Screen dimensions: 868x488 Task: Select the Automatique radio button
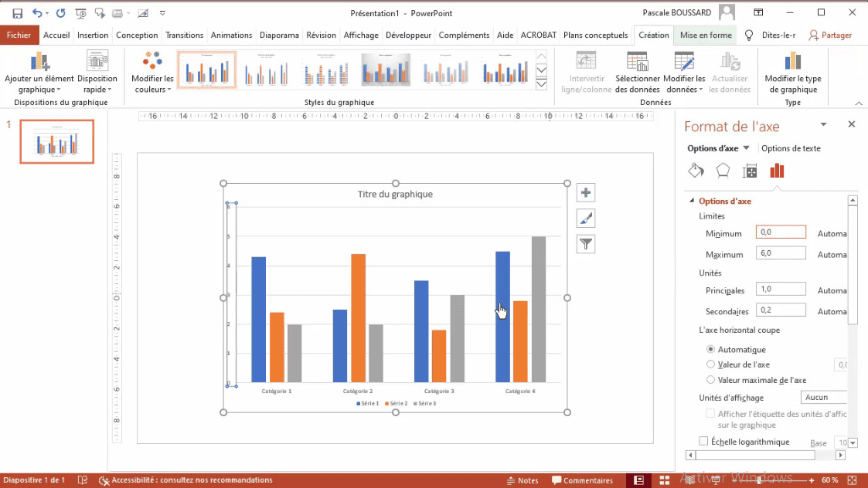[x=710, y=349]
